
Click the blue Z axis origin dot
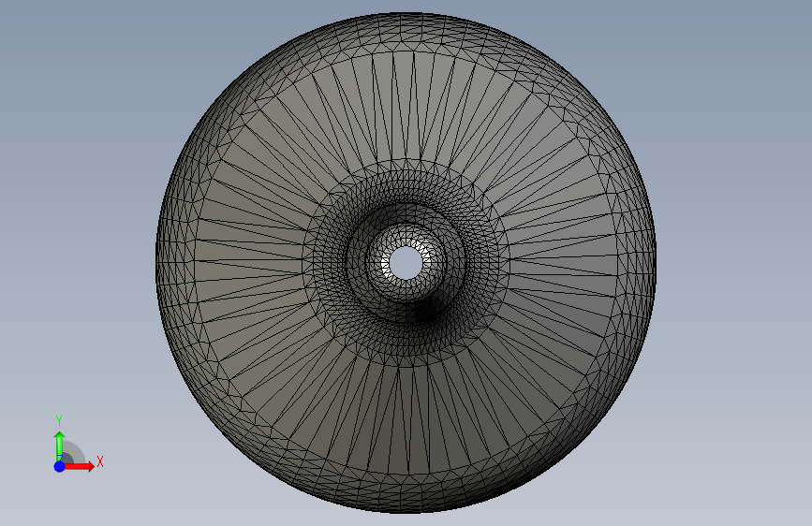pyautogui.click(x=60, y=466)
